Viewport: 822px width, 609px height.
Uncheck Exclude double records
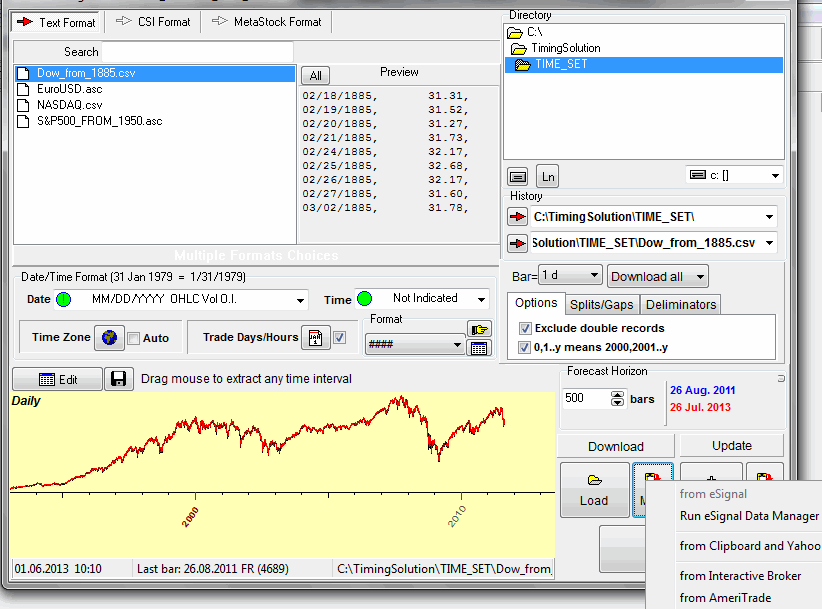524,329
